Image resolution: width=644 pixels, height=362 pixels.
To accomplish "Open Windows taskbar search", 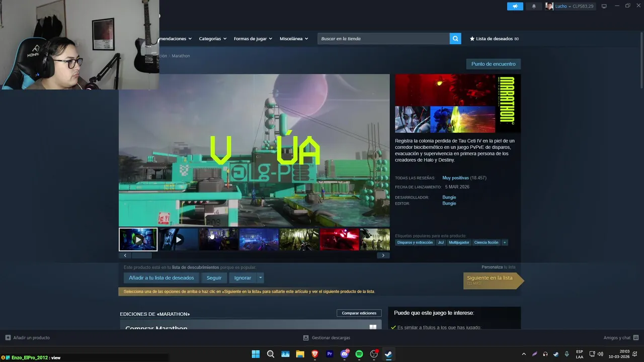I will (271, 354).
